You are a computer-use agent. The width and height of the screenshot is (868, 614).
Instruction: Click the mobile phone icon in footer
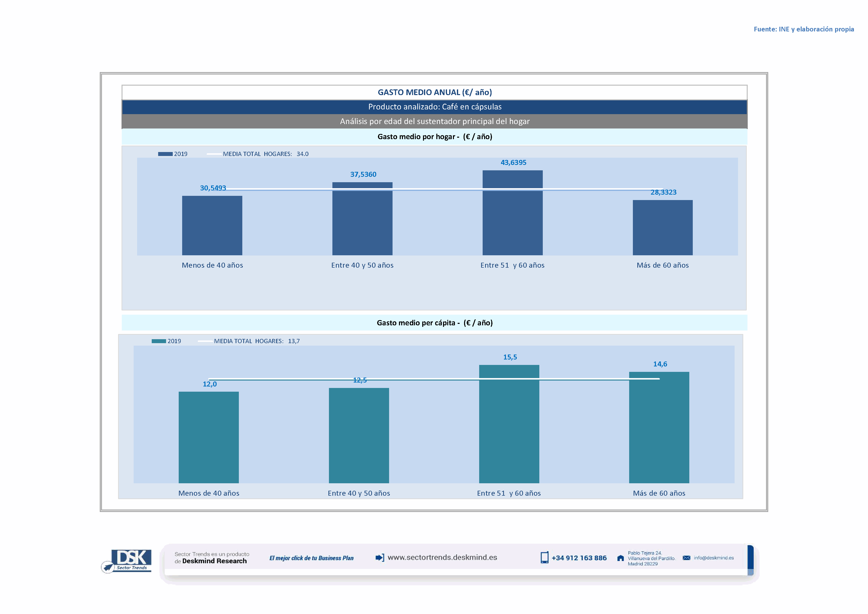pyautogui.click(x=545, y=558)
